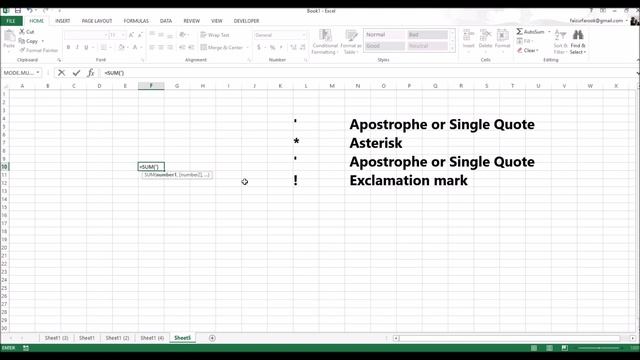Click the zoom slider in status bar
This screenshot has height=360, width=640.
[x=598, y=348]
